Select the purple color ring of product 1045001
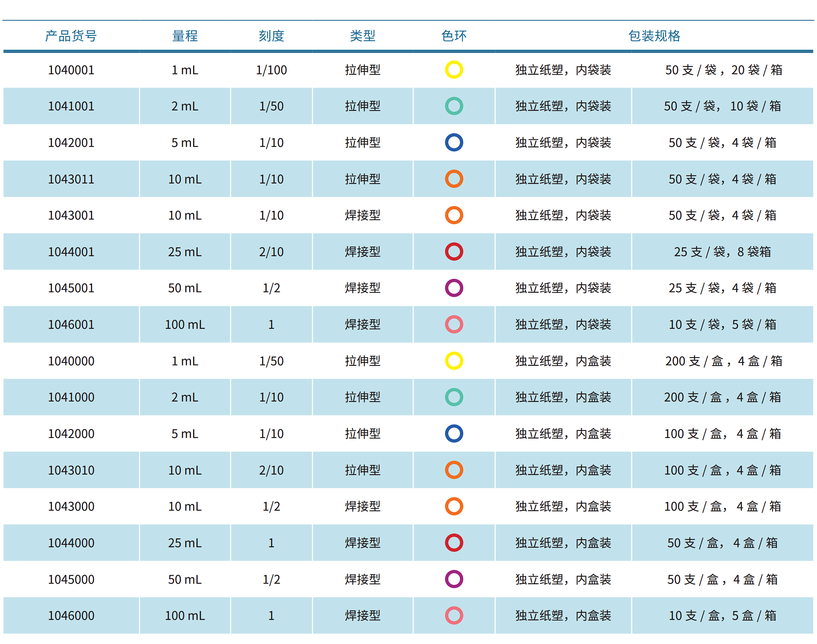This screenshot has width=817, height=644. tap(454, 288)
